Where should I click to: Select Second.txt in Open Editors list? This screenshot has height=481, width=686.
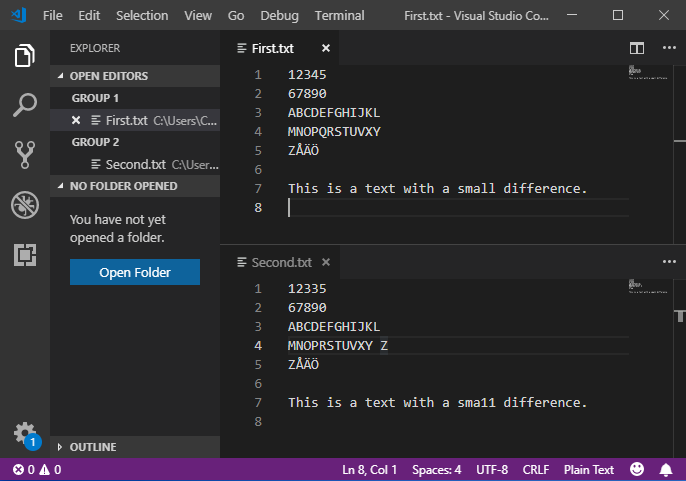click(x=129, y=164)
